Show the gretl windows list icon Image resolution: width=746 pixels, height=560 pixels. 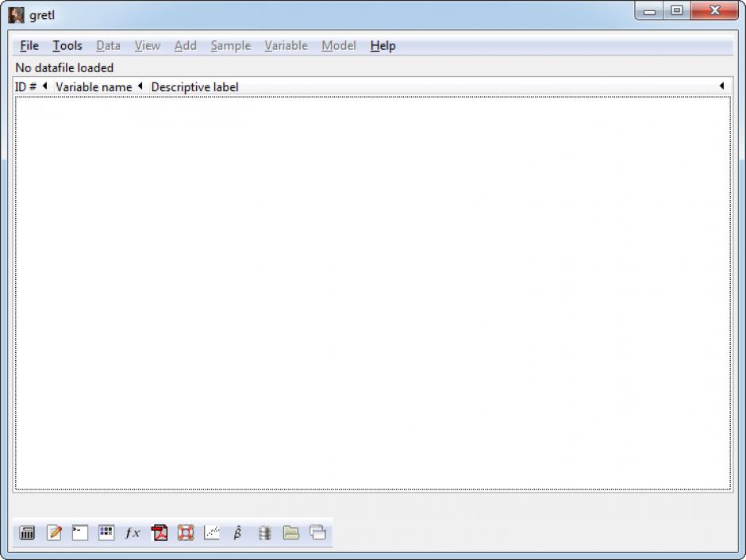[317, 532]
